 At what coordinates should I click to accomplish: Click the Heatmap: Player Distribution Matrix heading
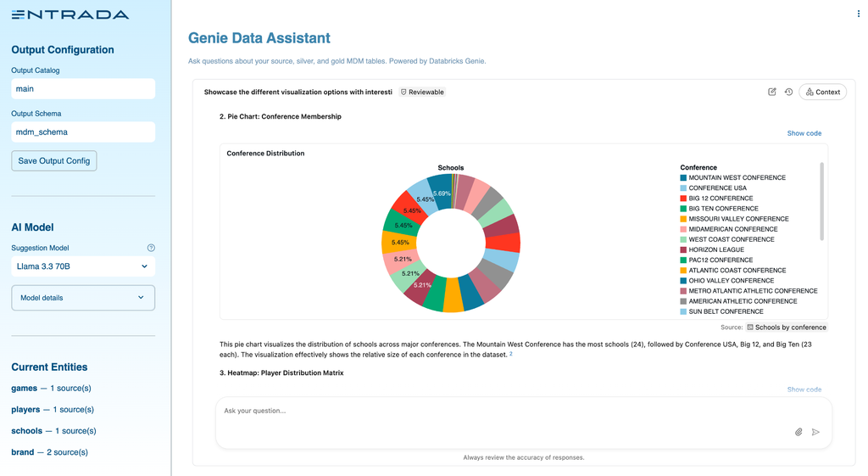click(281, 373)
